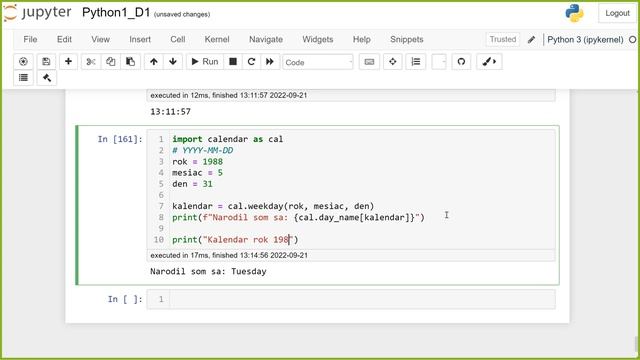640x360 pixels.
Task: Open the Insert menu
Action: (x=140, y=40)
